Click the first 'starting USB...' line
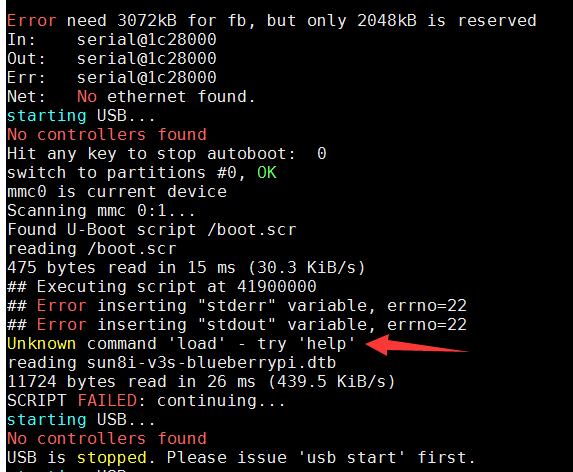The height and width of the screenshot is (472, 573). click(81, 116)
